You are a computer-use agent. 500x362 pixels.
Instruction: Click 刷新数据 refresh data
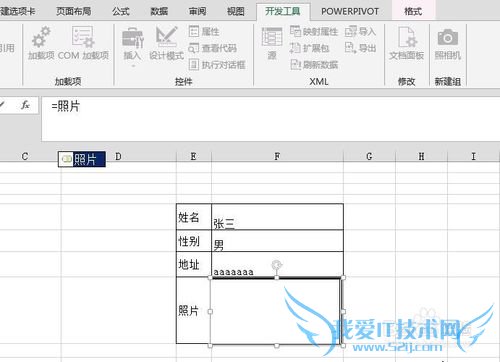[314, 64]
